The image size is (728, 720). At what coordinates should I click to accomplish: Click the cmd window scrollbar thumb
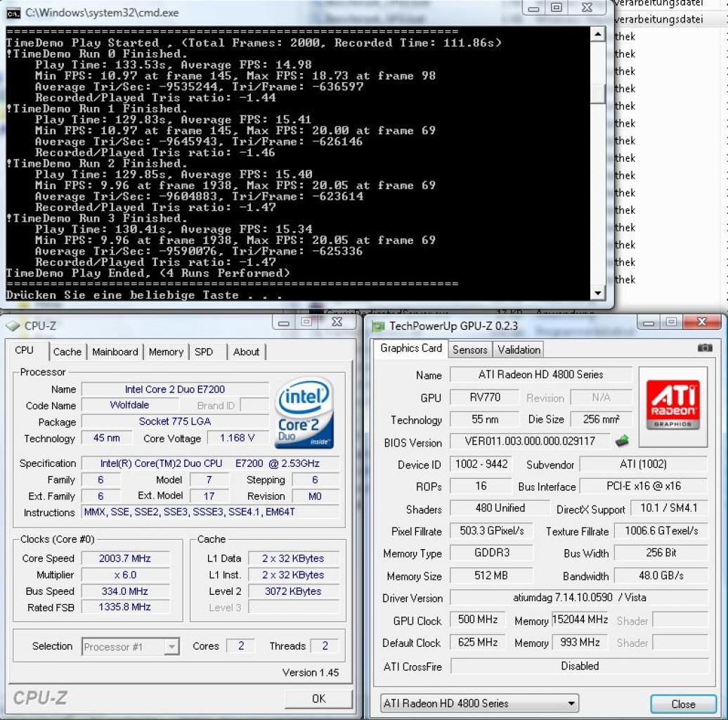pyautogui.click(x=597, y=94)
